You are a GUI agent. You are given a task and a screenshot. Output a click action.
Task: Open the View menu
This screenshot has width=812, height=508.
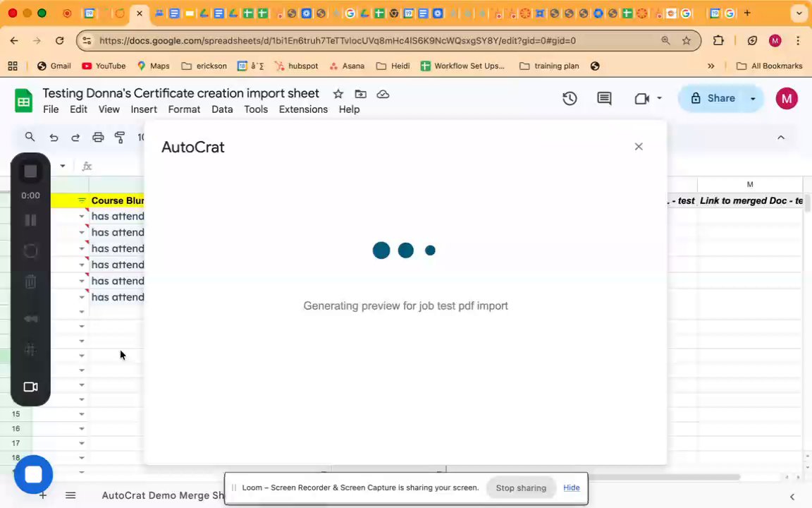pos(109,109)
